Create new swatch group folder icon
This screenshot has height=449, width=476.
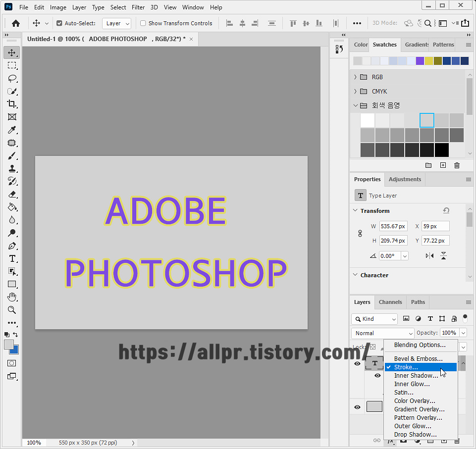tap(428, 165)
